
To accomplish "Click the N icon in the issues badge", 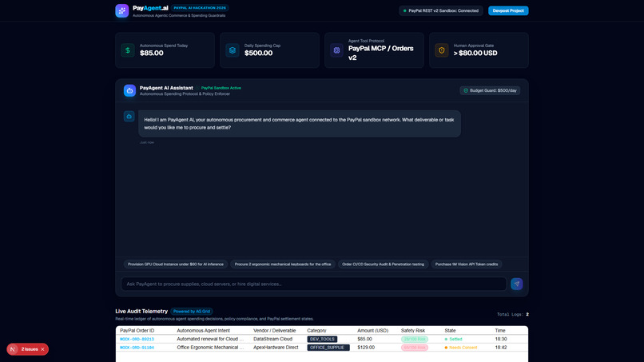I will pos(13,349).
